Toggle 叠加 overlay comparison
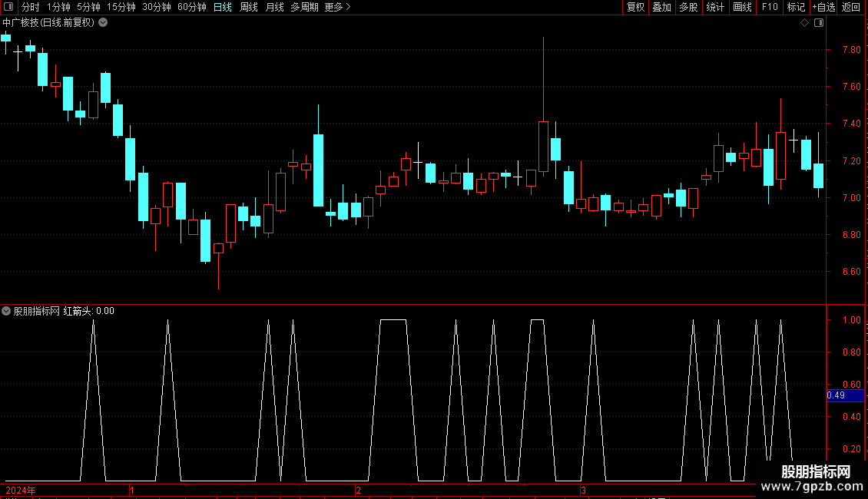 click(x=661, y=7)
